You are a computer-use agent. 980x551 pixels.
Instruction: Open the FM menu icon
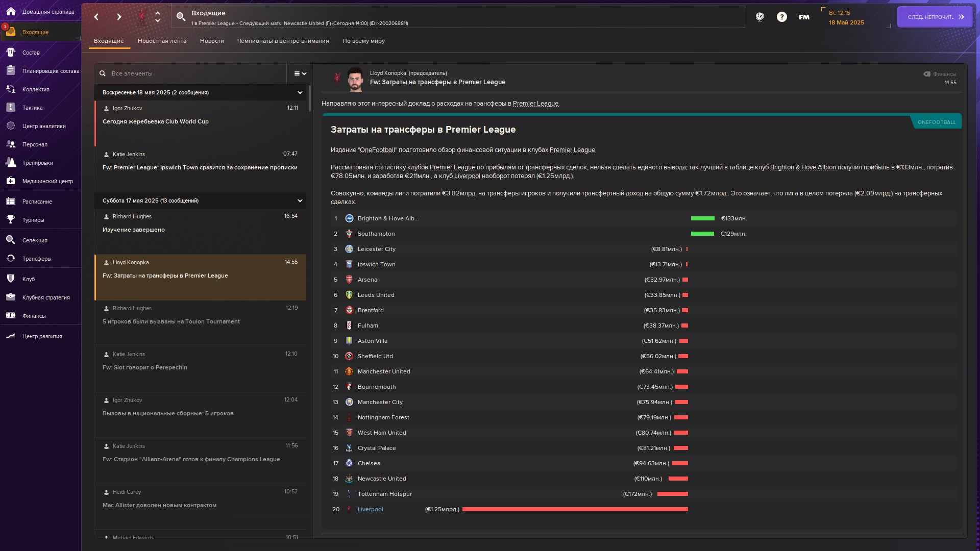pos(804,17)
